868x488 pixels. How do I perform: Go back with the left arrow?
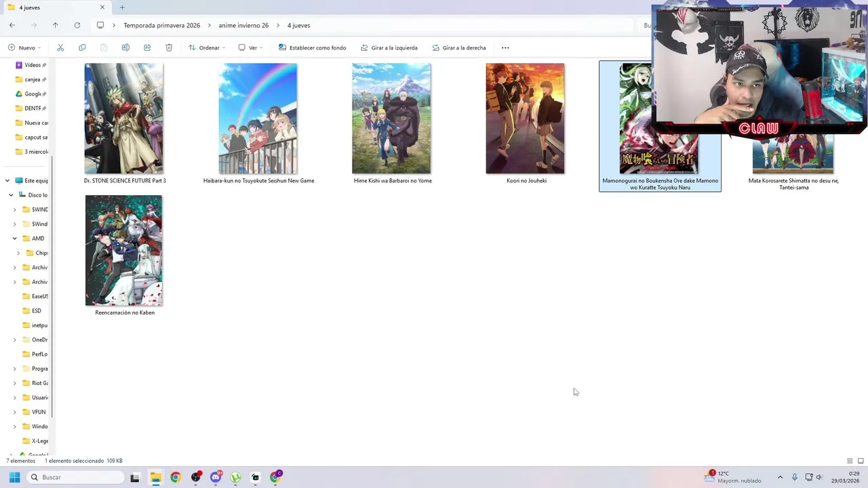pyautogui.click(x=12, y=25)
